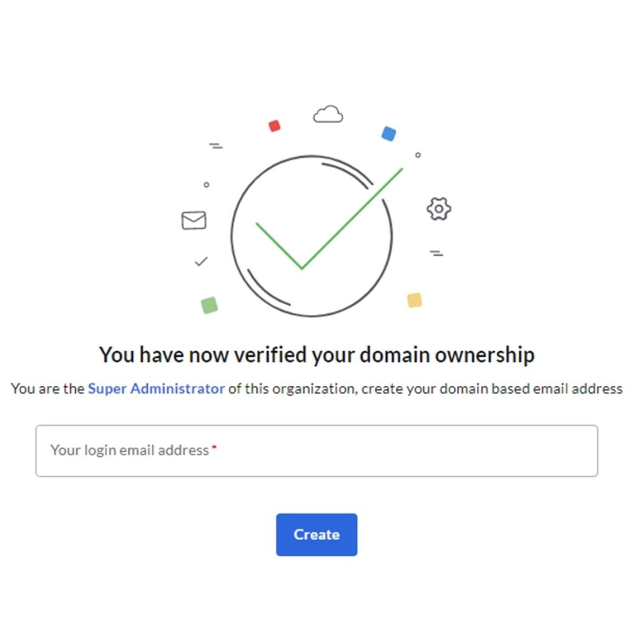The width and height of the screenshot is (644, 644).
Task: Click the small check mark under the envelope
Action: coord(201,261)
